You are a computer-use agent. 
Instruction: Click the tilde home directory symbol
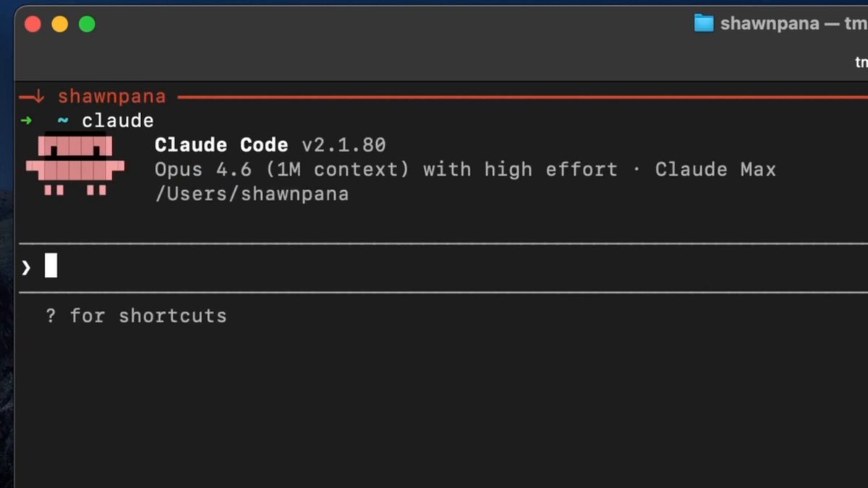pyautogui.click(x=61, y=121)
